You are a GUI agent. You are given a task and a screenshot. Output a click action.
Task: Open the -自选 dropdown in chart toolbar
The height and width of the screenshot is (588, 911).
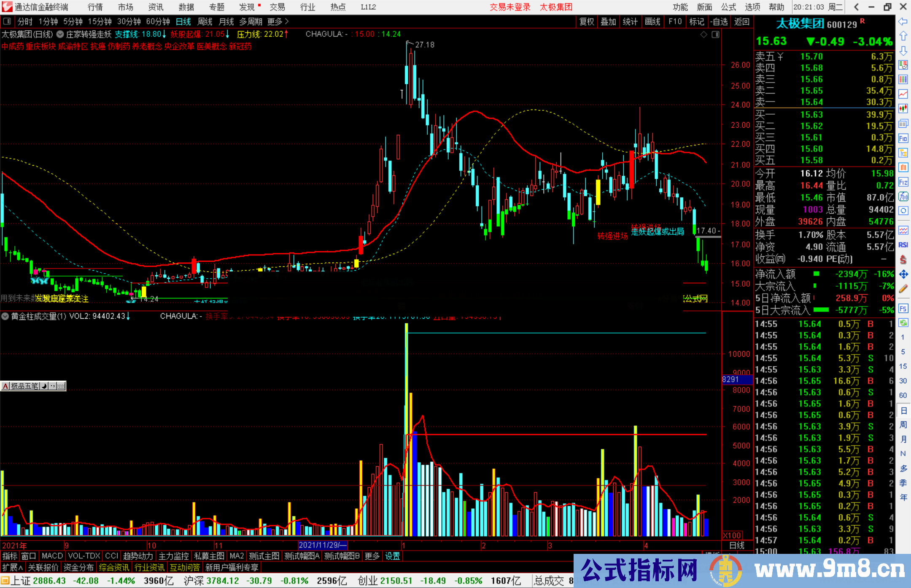(x=719, y=21)
